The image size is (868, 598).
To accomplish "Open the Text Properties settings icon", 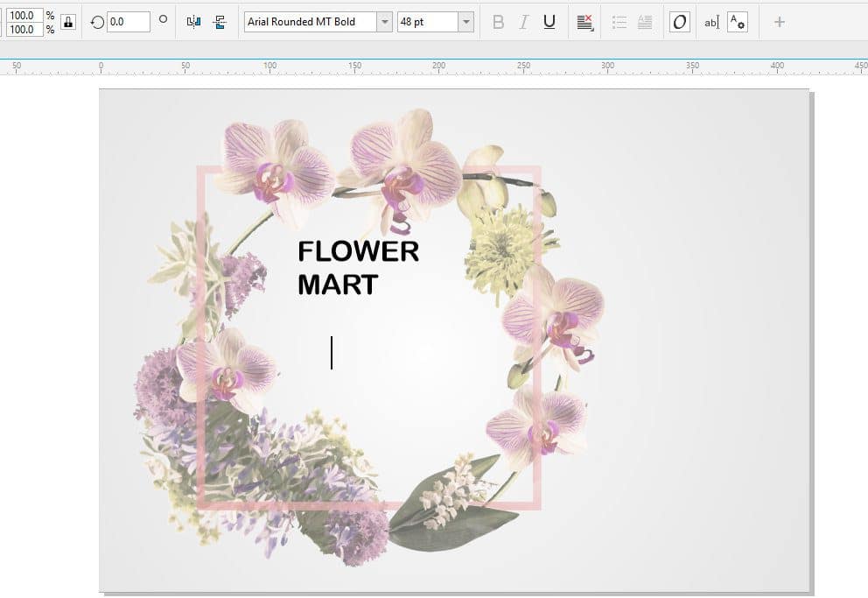I will point(738,24).
